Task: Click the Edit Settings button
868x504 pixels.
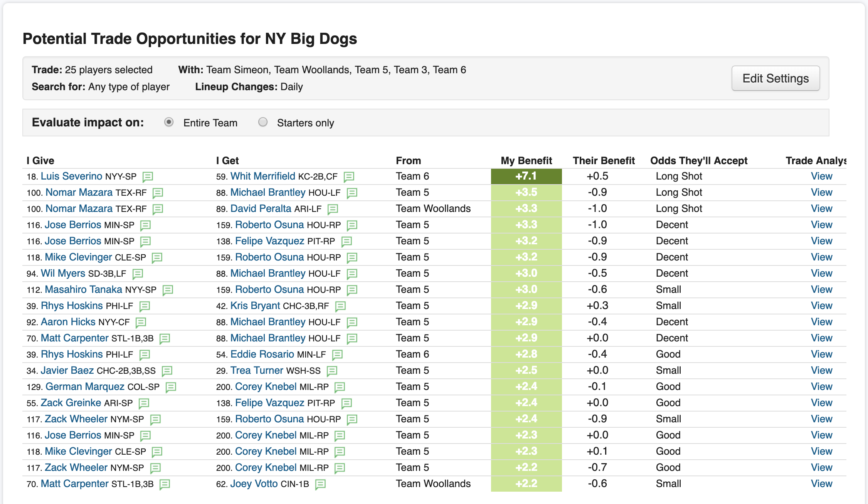Action: [x=775, y=78]
